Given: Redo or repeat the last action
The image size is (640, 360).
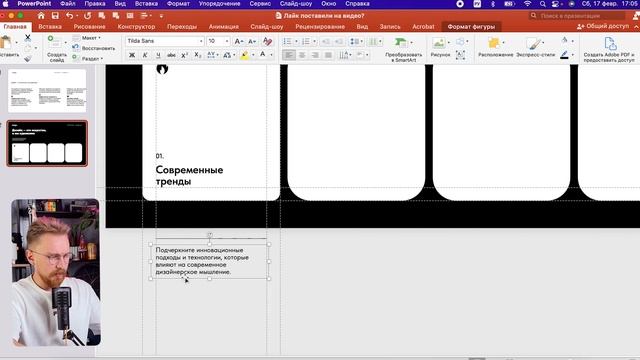Looking at the screenshot, I should (x=87, y=16).
